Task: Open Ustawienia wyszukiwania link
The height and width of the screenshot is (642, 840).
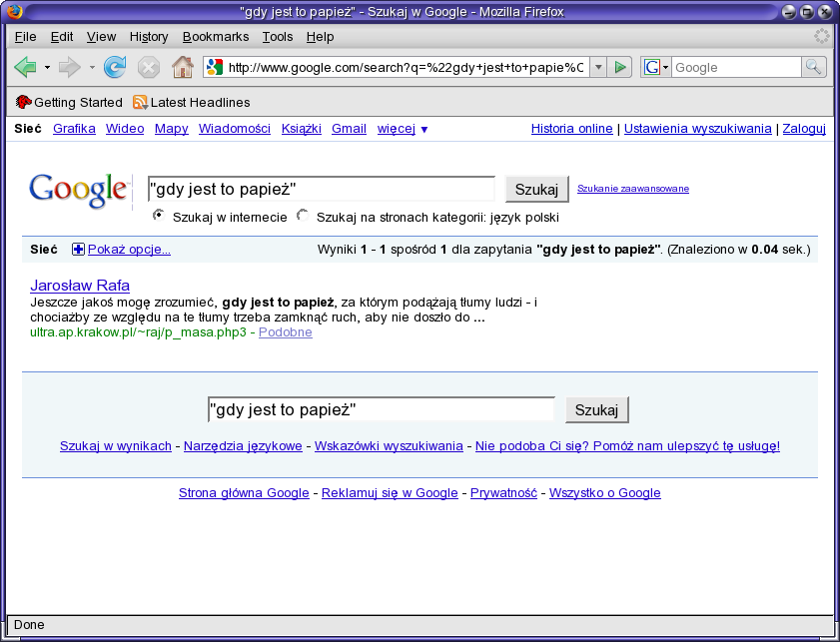Action: (697, 129)
